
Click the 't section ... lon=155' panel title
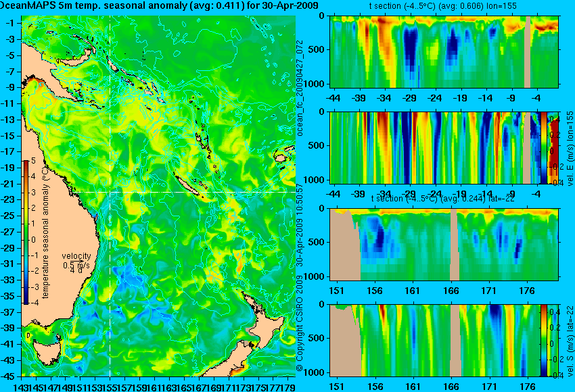pyautogui.click(x=443, y=6)
